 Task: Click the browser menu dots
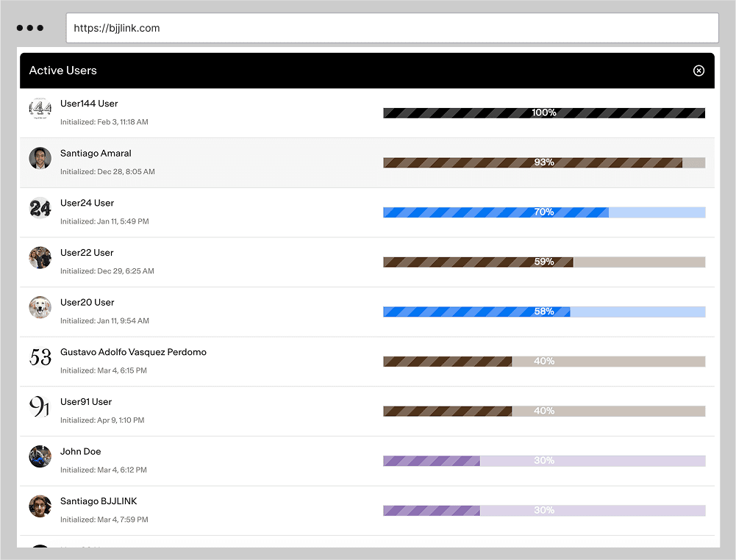coord(30,27)
